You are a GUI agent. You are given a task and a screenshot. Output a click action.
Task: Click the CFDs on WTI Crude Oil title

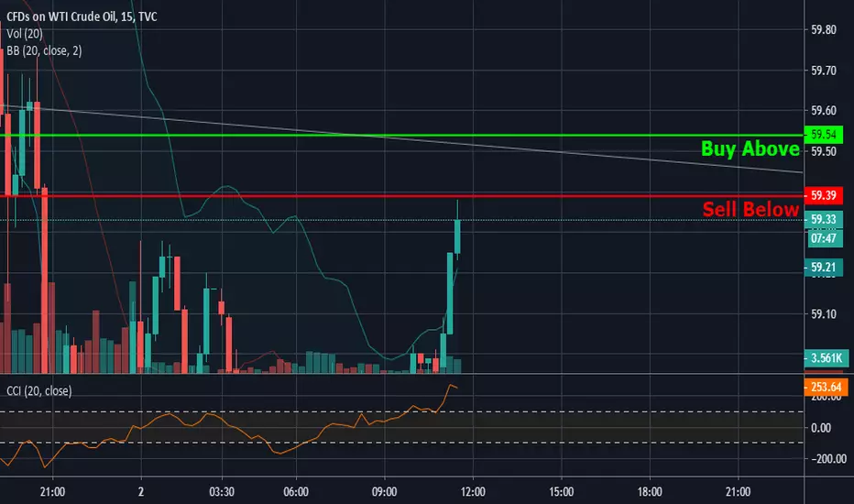(x=82, y=16)
